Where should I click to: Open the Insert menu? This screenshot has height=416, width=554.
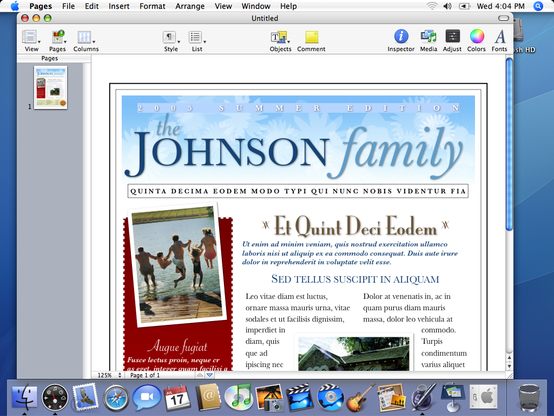point(119,6)
